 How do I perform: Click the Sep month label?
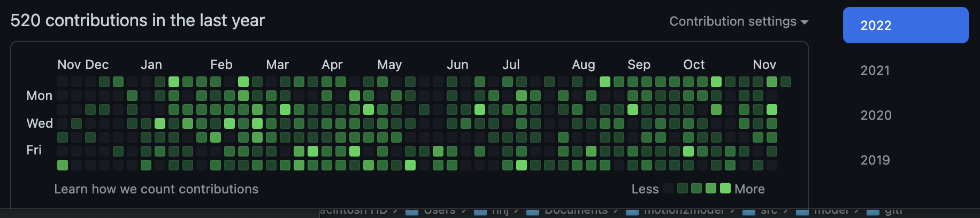(x=639, y=65)
